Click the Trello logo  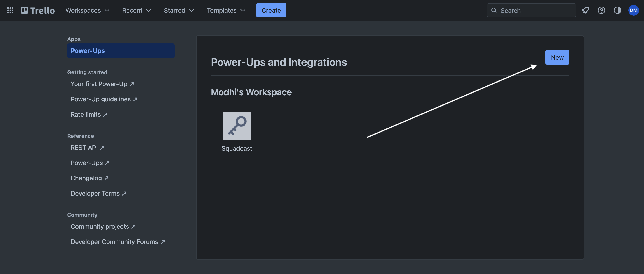tap(38, 10)
